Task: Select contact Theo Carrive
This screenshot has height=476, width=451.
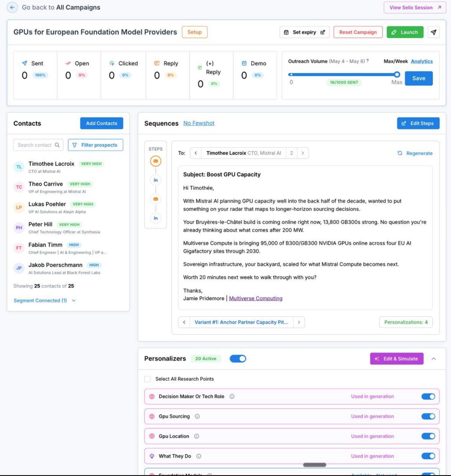Action: pos(68,187)
